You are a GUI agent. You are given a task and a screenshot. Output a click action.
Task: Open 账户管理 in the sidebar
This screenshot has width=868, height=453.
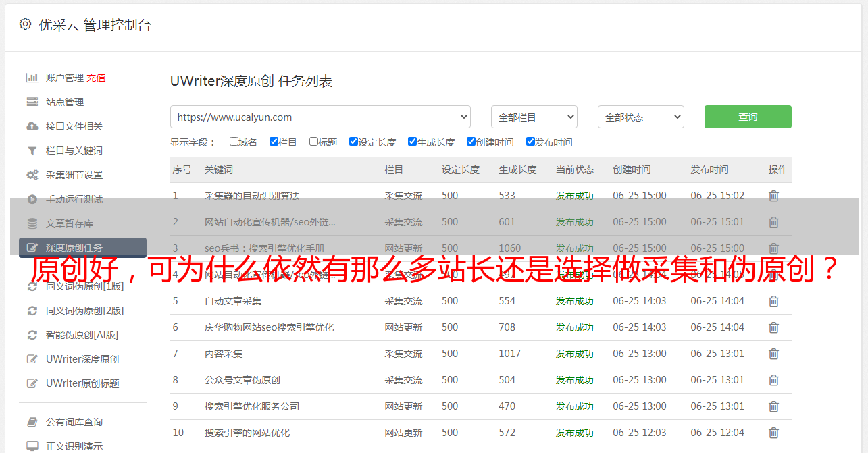pos(65,78)
